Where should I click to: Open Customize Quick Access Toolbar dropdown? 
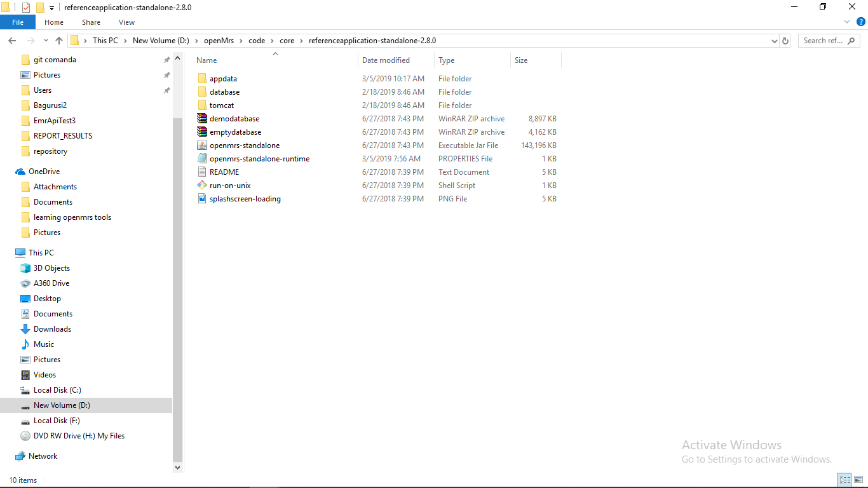pyautogui.click(x=51, y=8)
